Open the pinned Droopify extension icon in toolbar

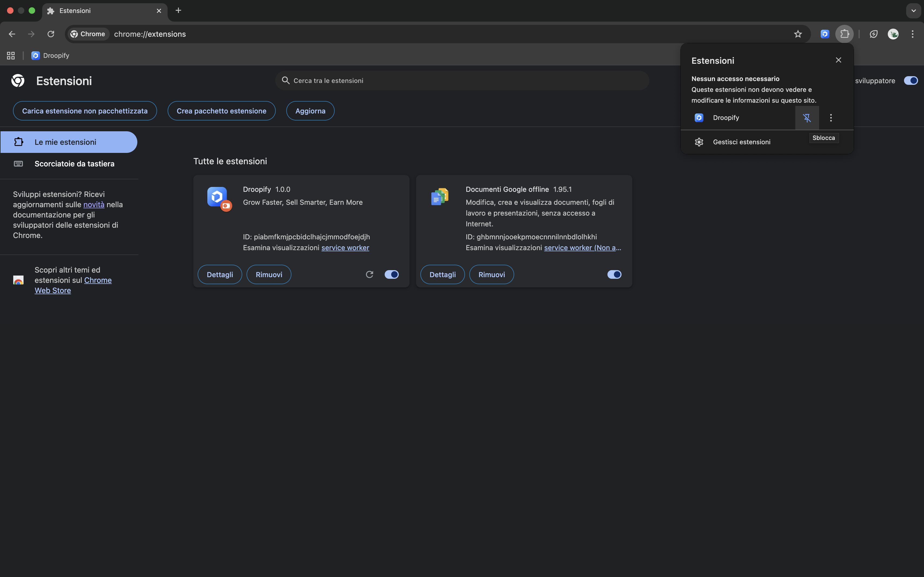tap(825, 34)
